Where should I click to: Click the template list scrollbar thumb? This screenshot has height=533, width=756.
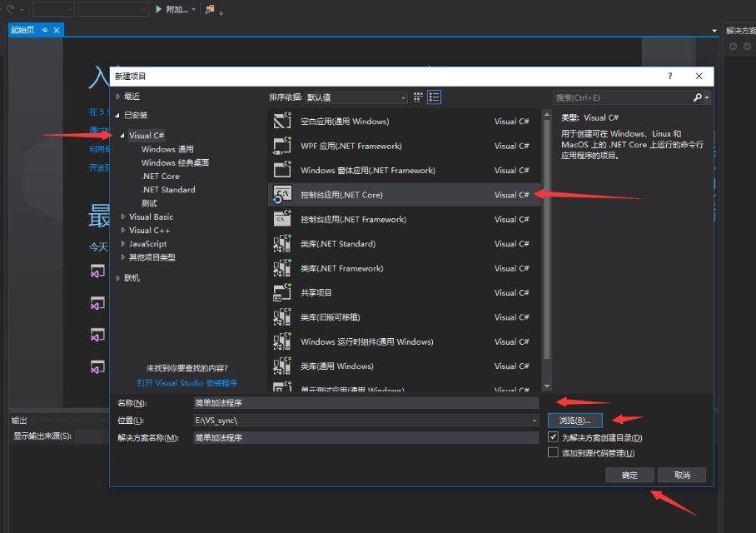tap(547, 239)
